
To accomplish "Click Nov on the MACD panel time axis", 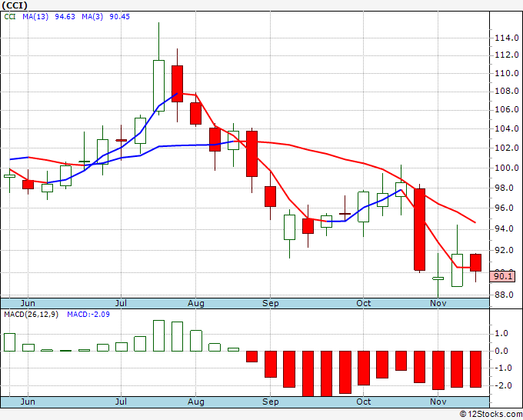I will (x=438, y=402).
